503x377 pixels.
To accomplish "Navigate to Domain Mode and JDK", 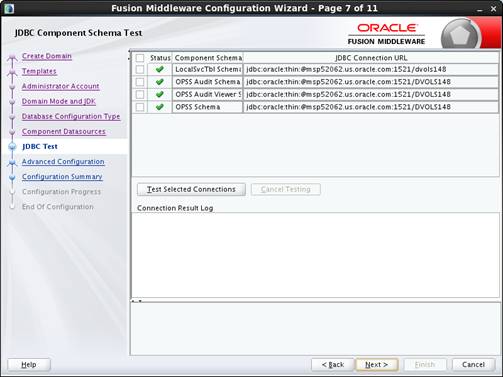I will (59, 101).
